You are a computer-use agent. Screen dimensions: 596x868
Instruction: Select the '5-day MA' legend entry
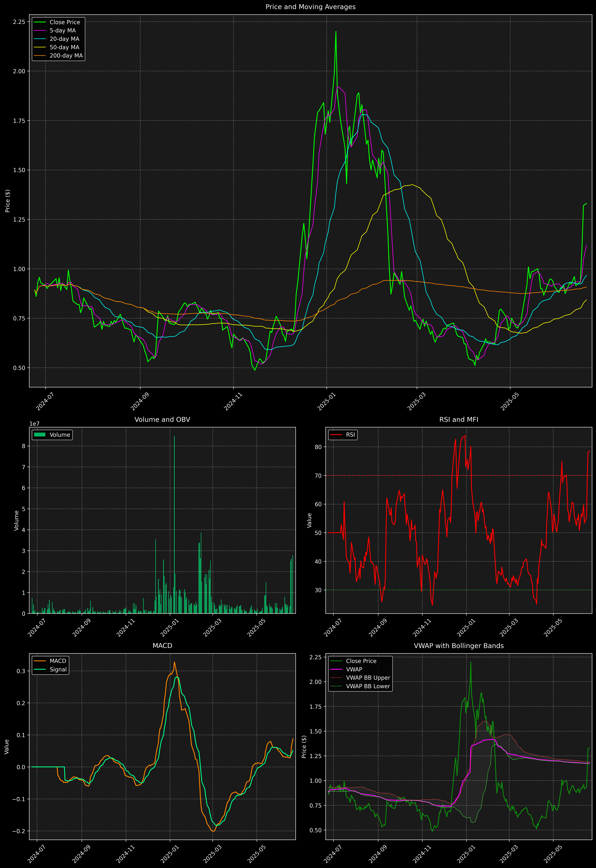[x=63, y=31]
